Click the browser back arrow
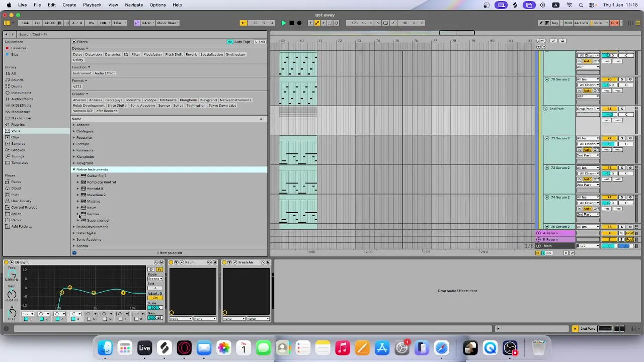Viewport: 644px width, 362px height. coord(6,34)
